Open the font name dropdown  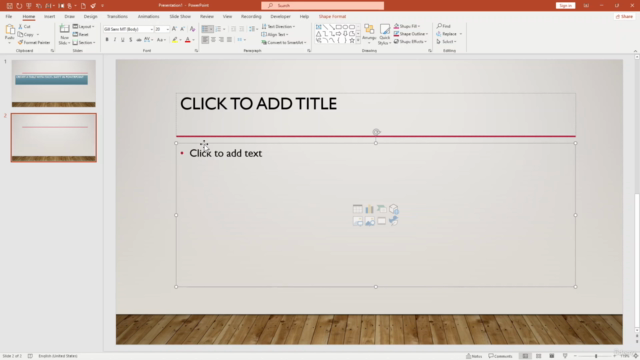[151, 29]
